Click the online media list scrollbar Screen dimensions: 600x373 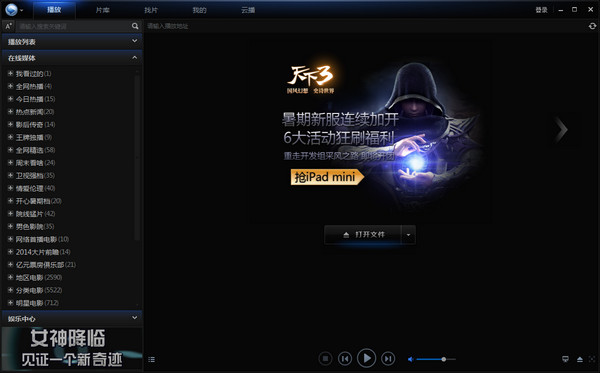pos(137,157)
